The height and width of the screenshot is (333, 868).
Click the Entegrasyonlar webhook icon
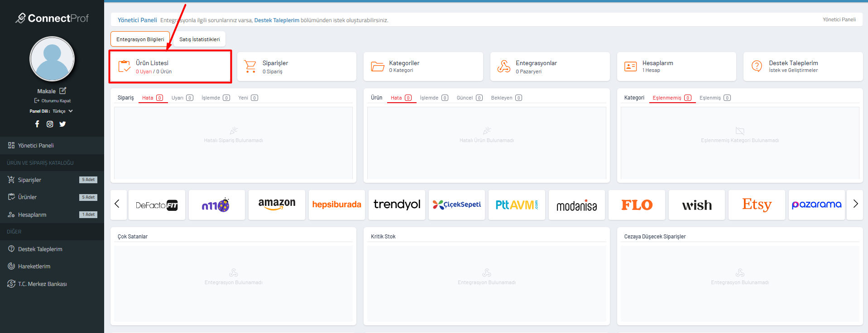point(504,67)
